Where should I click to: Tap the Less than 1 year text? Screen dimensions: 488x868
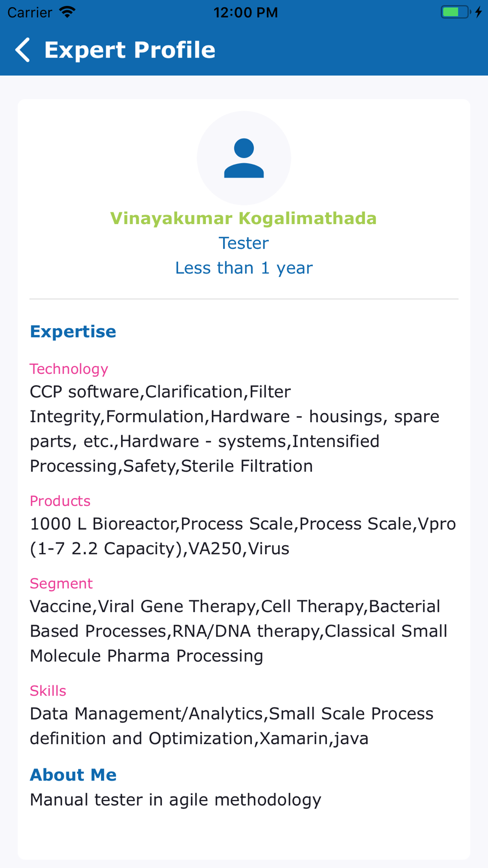(x=244, y=268)
